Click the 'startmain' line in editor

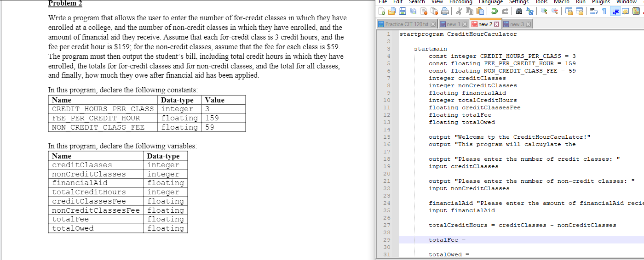pos(431,49)
